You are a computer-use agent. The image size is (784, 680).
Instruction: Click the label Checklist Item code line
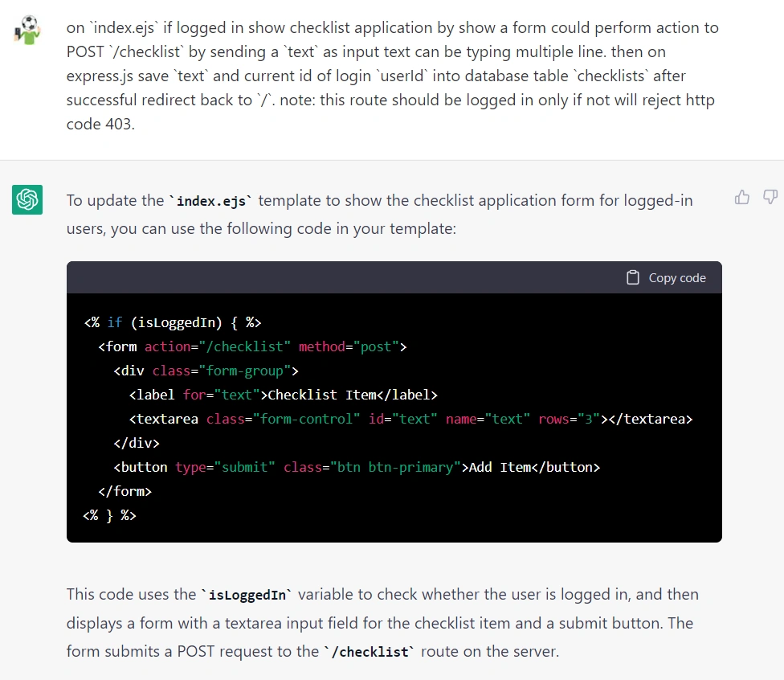click(x=283, y=395)
